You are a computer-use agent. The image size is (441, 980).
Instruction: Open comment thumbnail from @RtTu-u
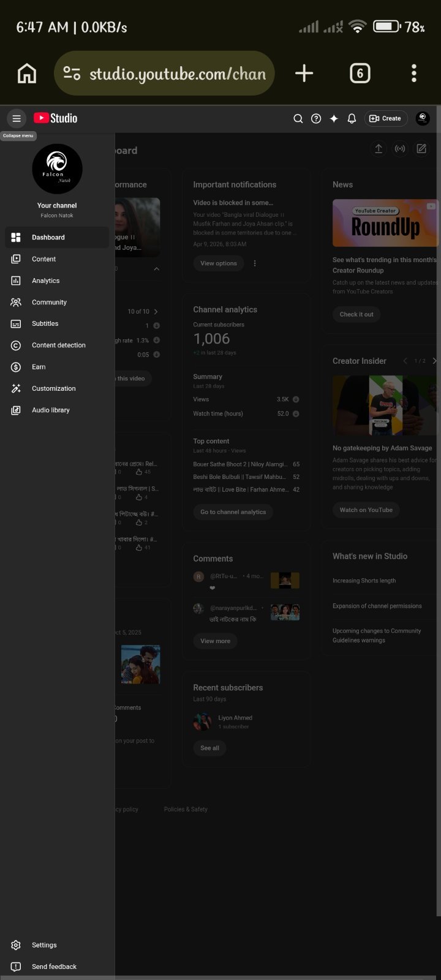point(285,580)
